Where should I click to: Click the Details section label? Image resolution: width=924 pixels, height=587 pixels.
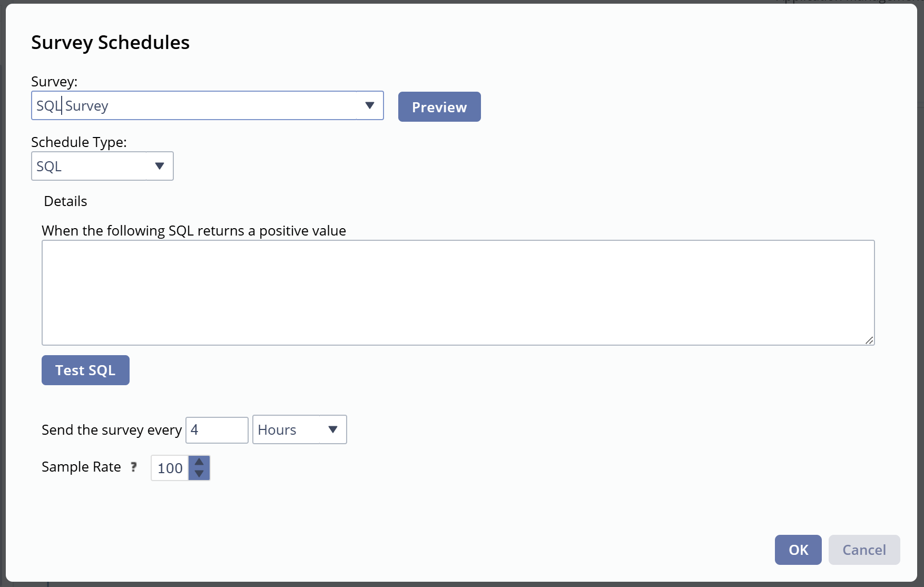pyautogui.click(x=65, y=201)
